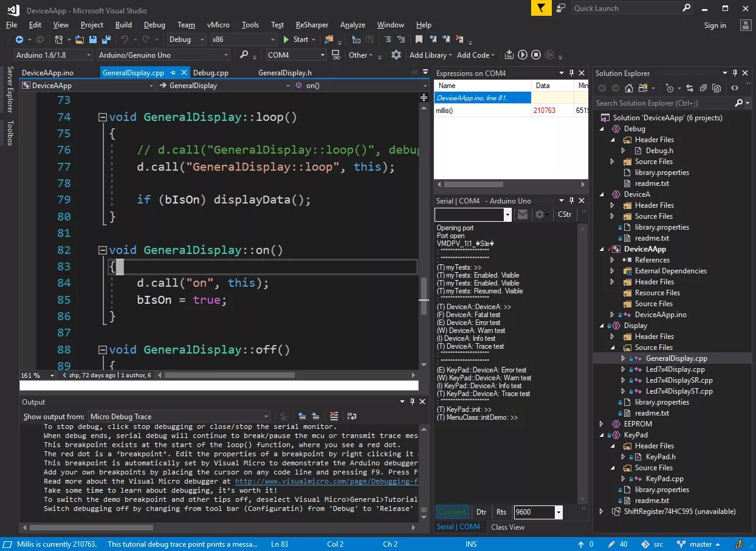
Task: Click the vMicro Build and Upload icon
Action: point(509,55)
